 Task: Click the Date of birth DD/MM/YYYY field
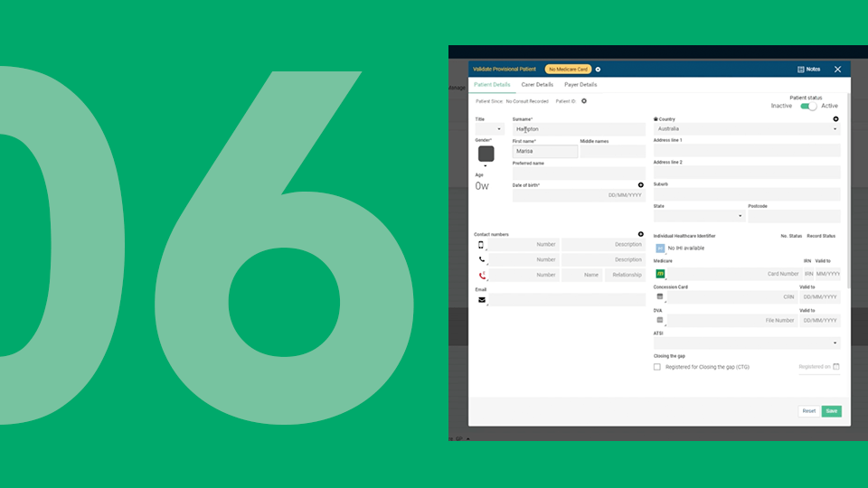click(x=579, y=195)
